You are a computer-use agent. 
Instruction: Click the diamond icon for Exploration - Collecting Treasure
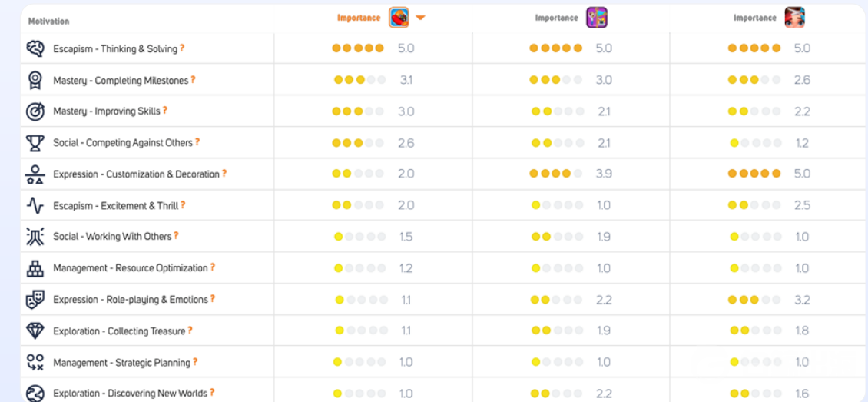pos(35,331)
